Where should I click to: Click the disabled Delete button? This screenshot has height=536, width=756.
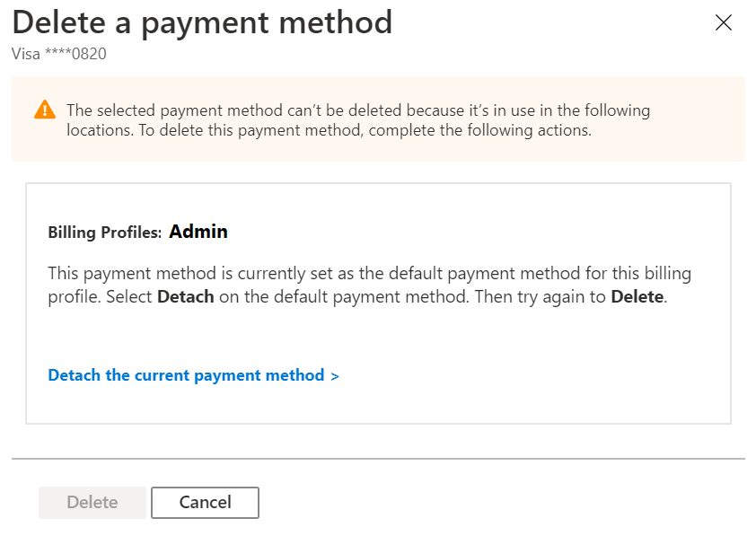pos(92,502)
